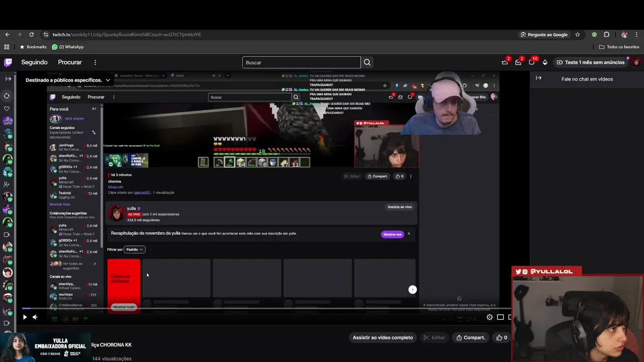644x362 pixels.
Task: Open the Seguindo tab
Action: (x=34, y=62)
